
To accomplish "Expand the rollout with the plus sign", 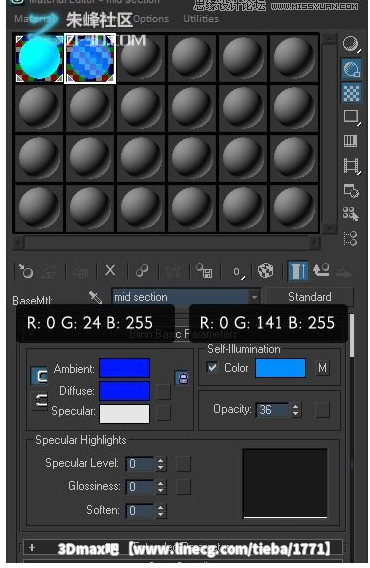I will click(32, 547).
